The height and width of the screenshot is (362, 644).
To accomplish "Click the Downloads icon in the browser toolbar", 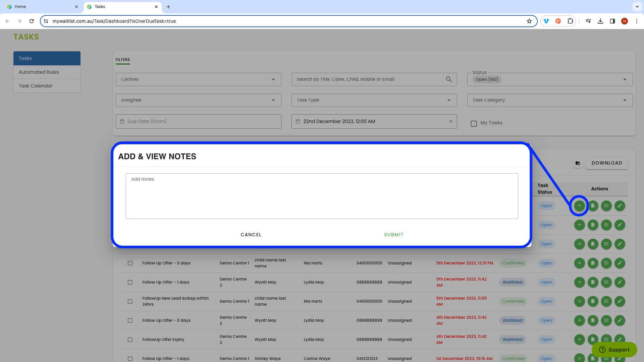I will pyautogui.click(x=600, y=21).
